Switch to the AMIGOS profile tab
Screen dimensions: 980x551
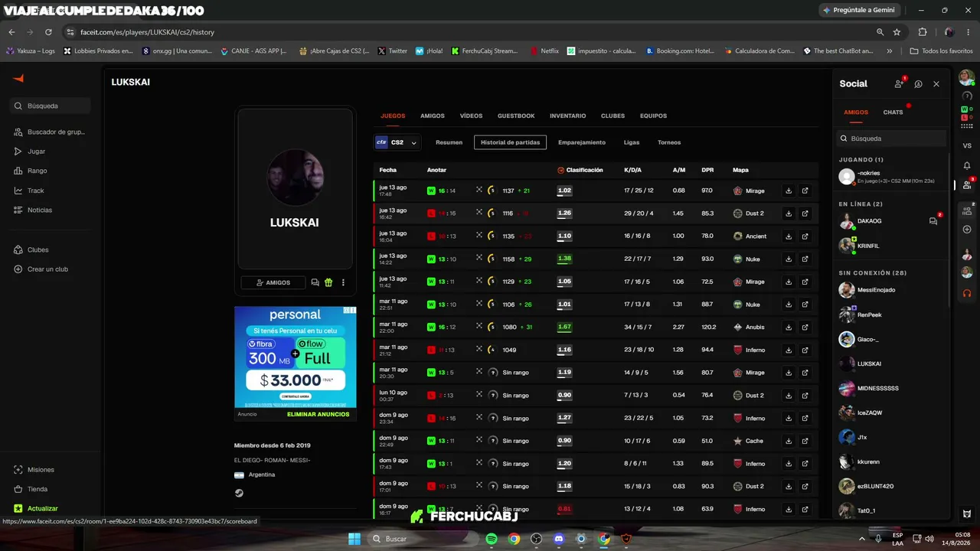click(433, 116)
